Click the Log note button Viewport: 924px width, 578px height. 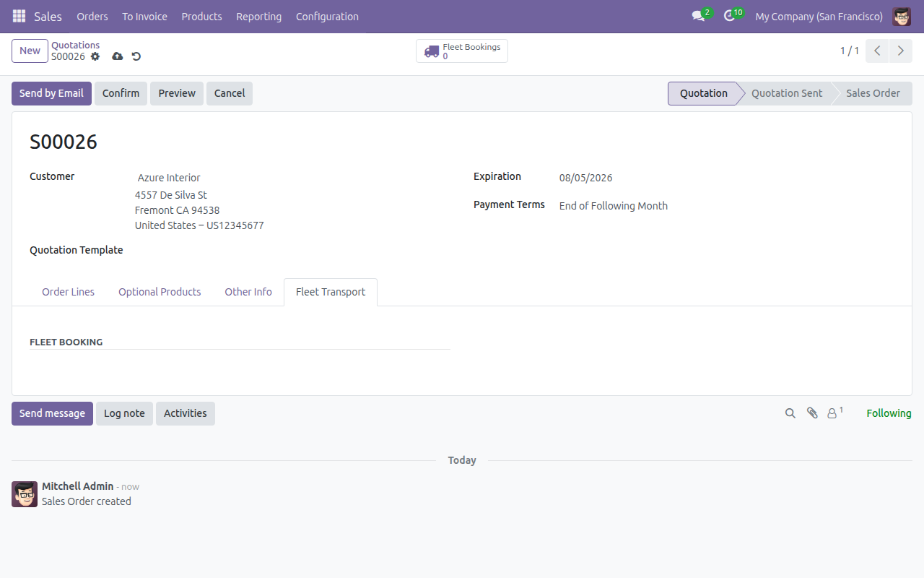pos(124,413)
